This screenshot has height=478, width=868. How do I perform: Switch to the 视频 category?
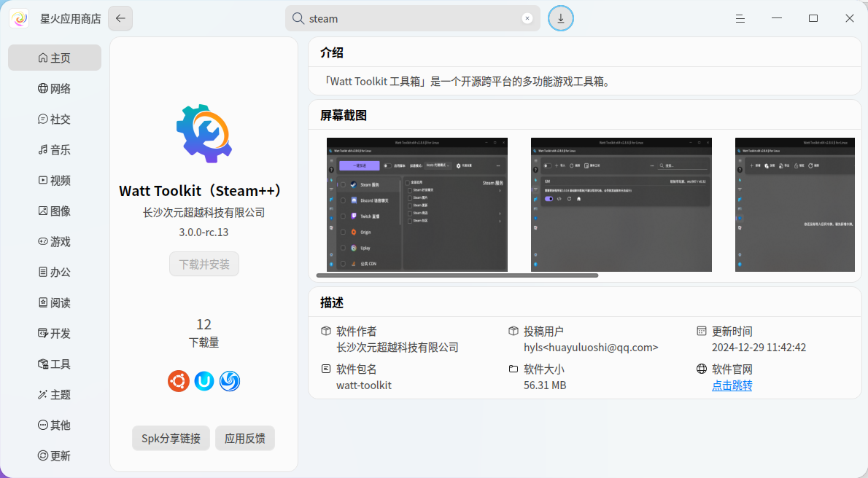coord(54,181)
